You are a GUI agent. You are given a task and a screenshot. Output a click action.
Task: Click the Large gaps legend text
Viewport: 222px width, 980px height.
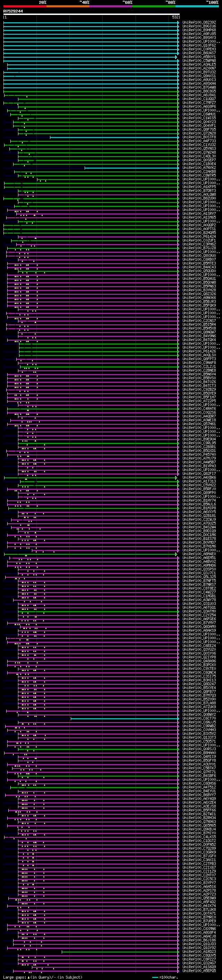pyautogui.click(x=42, y=977)
